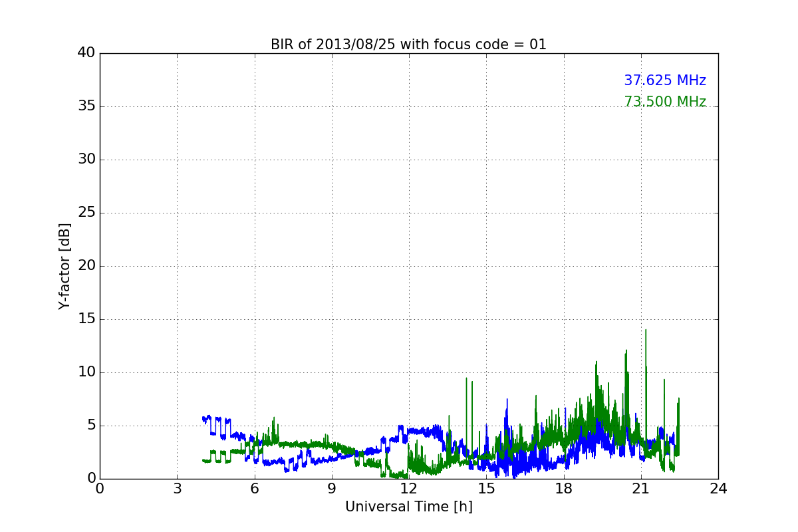The width and height of the screenshot is (798, 532).
Task: Click the 'Y-factor [dB]' axis label
Action: (x=64, y=266)
